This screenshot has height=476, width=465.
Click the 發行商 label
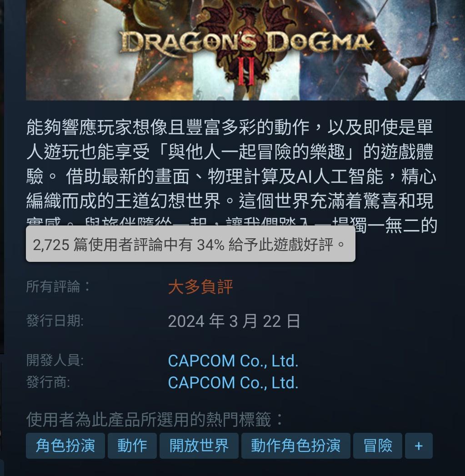48,382
